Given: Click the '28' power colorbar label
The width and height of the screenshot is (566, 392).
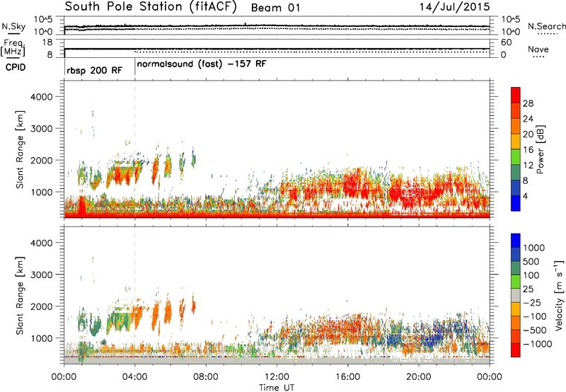Looking at the screenshot, I should click(x=528, y=103).
